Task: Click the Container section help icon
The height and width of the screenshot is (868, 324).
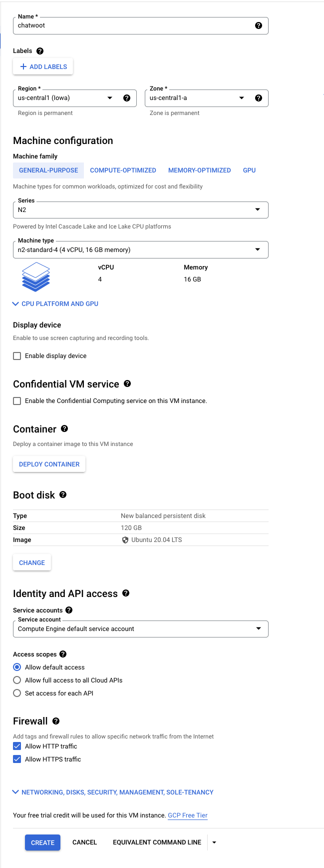Action: pos(64,429)
